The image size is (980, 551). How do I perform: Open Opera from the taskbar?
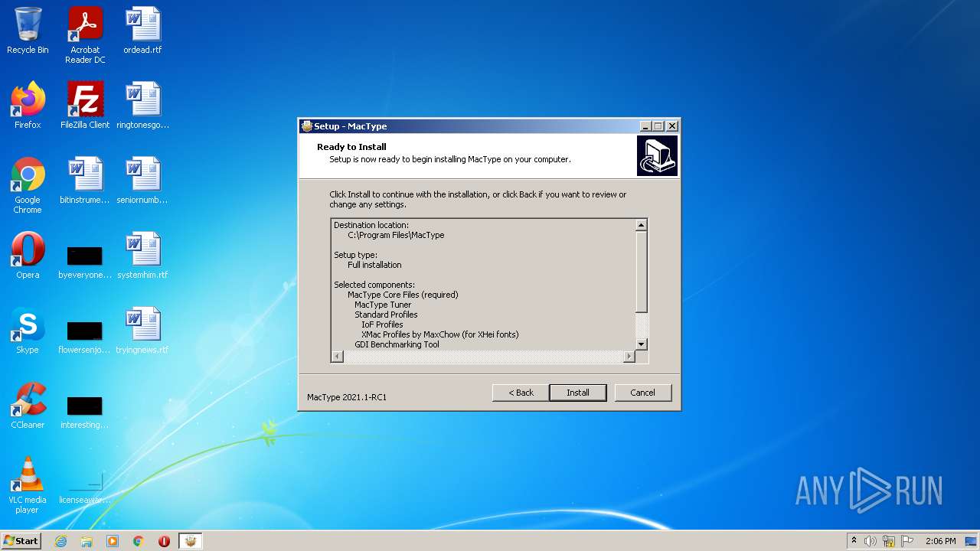[x=164, y=541]
